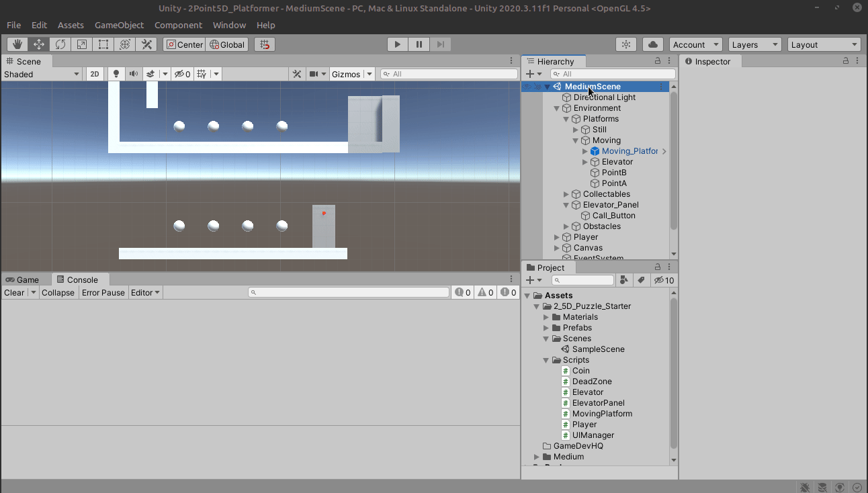
Task: Toggle grid snapping in the main toolbar
Action: point(265,44)
